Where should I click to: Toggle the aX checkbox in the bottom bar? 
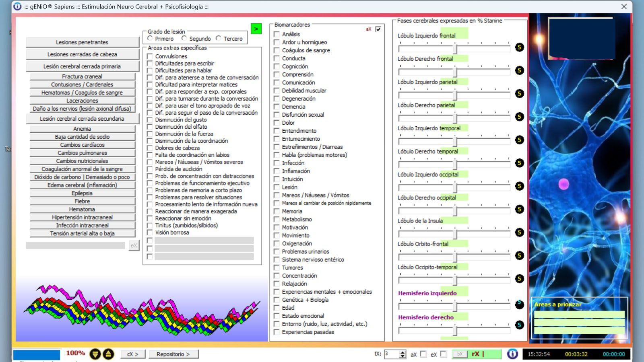(x=423, y=354)
